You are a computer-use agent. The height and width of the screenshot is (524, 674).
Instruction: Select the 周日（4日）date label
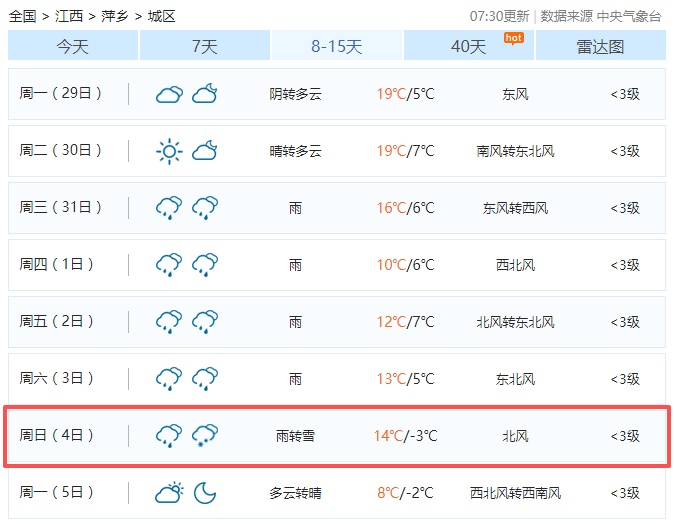click(x=56, y=435)
